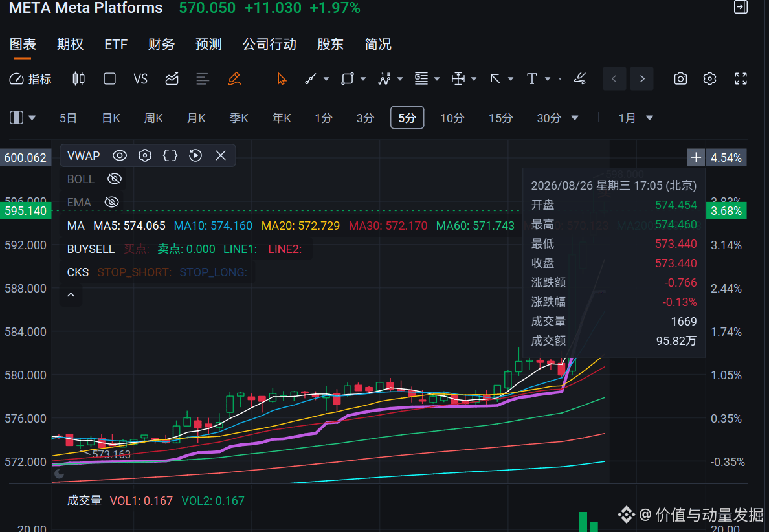Image resolution: width=769 pixels, height=532 pixels.
Task: Switch to the 公司行动 tab
Action: 269,44
